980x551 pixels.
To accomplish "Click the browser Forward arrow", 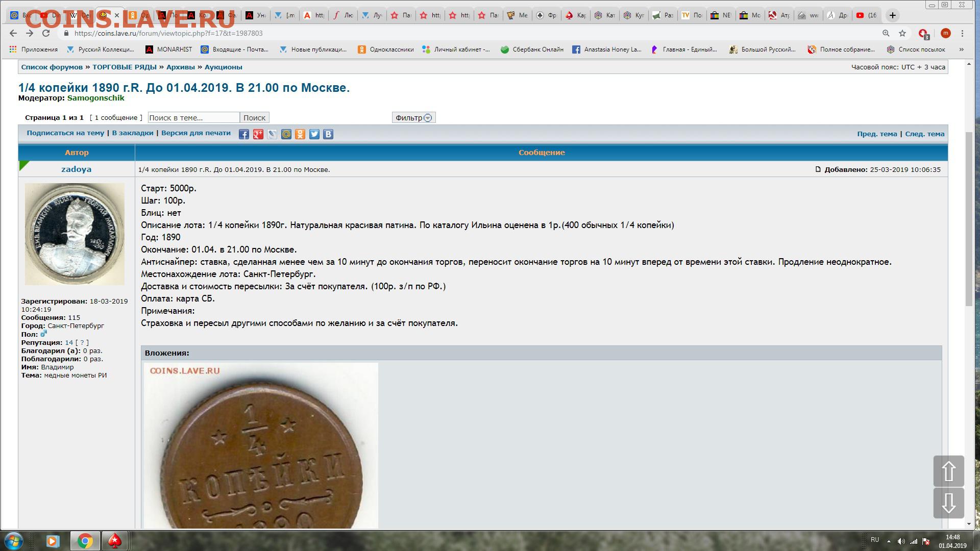I will tap(30, 33).
